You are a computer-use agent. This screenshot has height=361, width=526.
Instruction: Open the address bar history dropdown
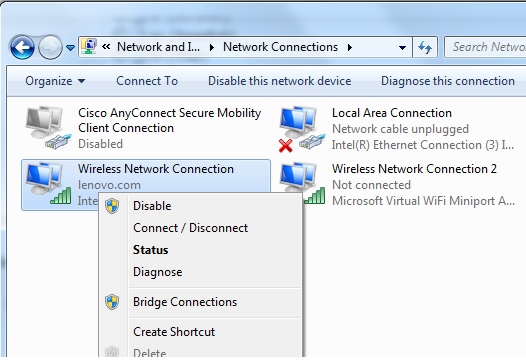point(402,47)
